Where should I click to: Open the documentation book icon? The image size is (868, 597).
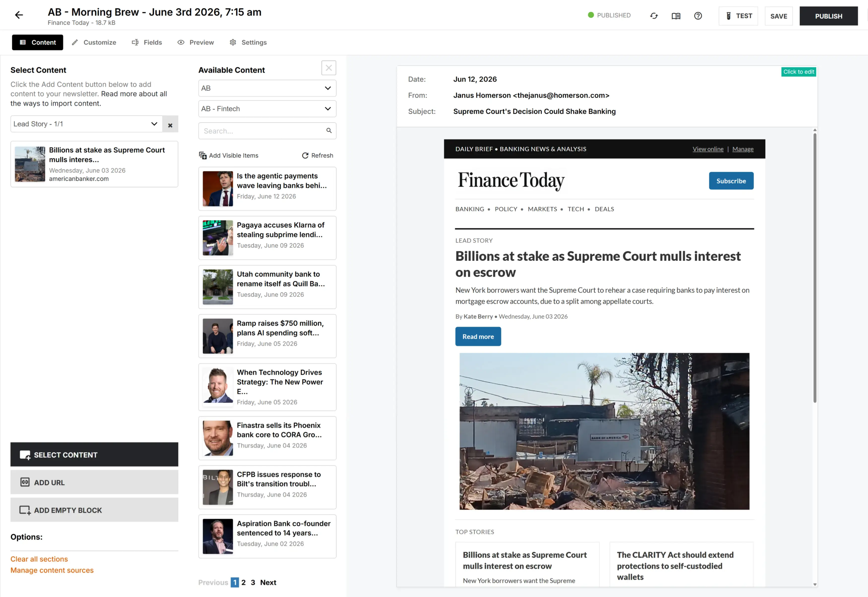click(676, 16)
